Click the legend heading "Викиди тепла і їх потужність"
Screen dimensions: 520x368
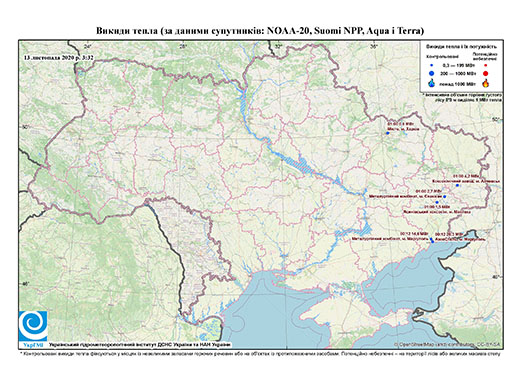[x=461, y=47]
